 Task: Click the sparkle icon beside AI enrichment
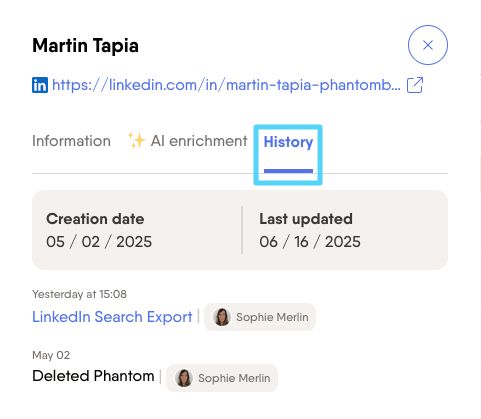click(x=137, y=140)
